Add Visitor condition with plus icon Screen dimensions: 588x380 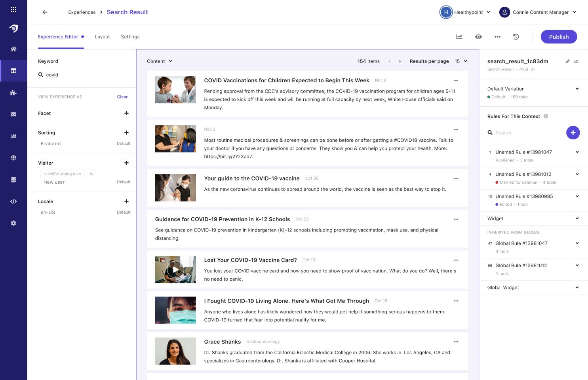[x=126, y=163]
